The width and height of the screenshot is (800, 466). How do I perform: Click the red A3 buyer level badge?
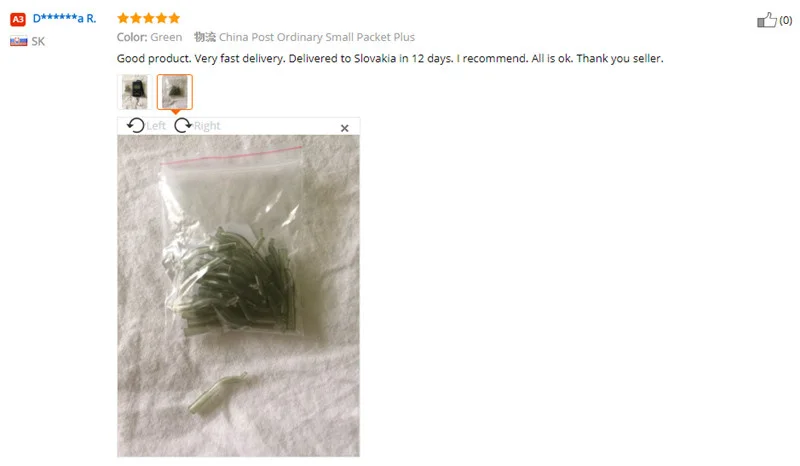[18, 19]
